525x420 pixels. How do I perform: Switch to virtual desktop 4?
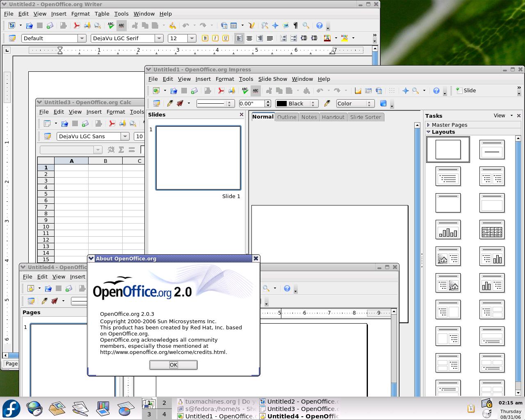pyautogui.click(x=164, y=414)
